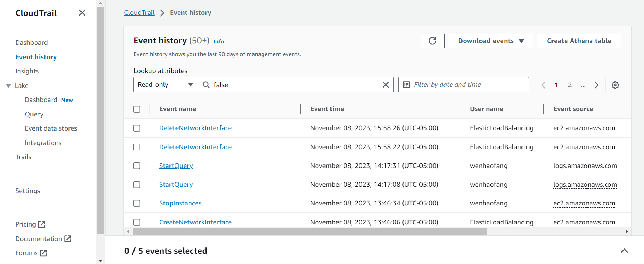Click the Event name column header
Viewport: 644px width, 264px height.
pyautogui.click(x=178, y=109)
